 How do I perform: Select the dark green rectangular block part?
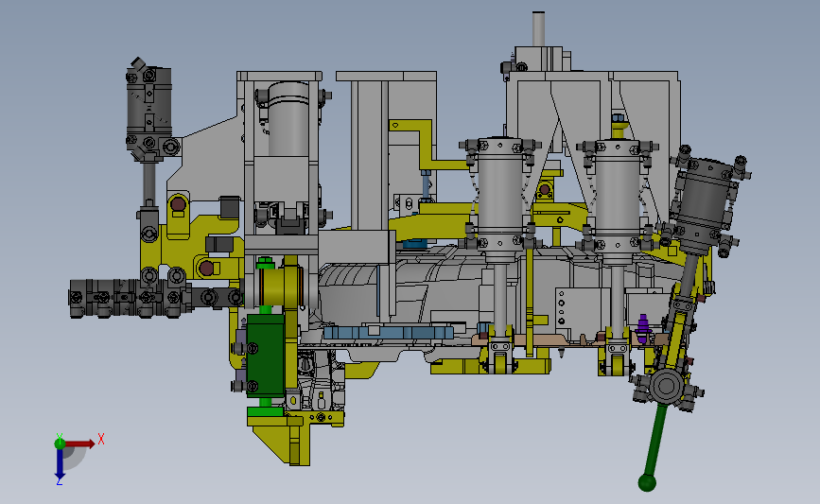pos(266,356)
